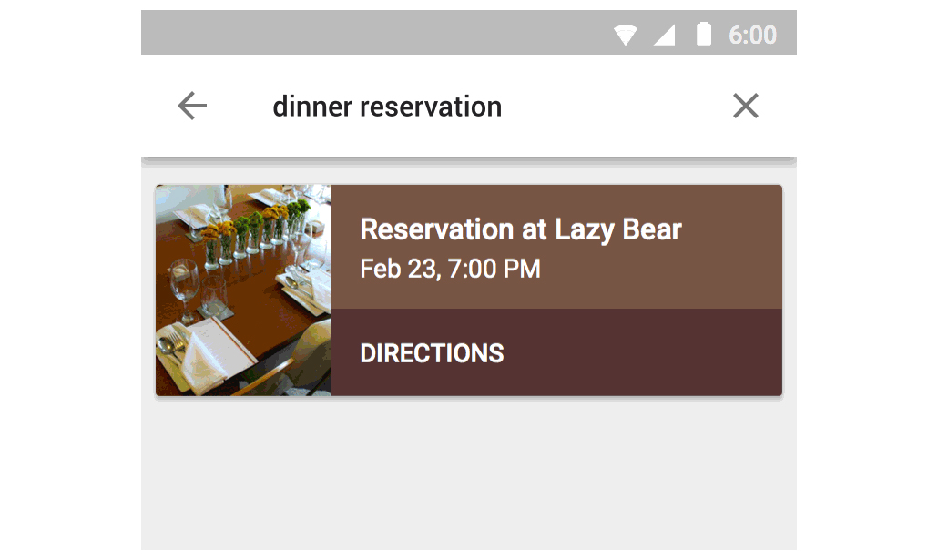Tap the Wi-Fi status icon
Viewport: 938px width, 560px height.
click(625, 35)
